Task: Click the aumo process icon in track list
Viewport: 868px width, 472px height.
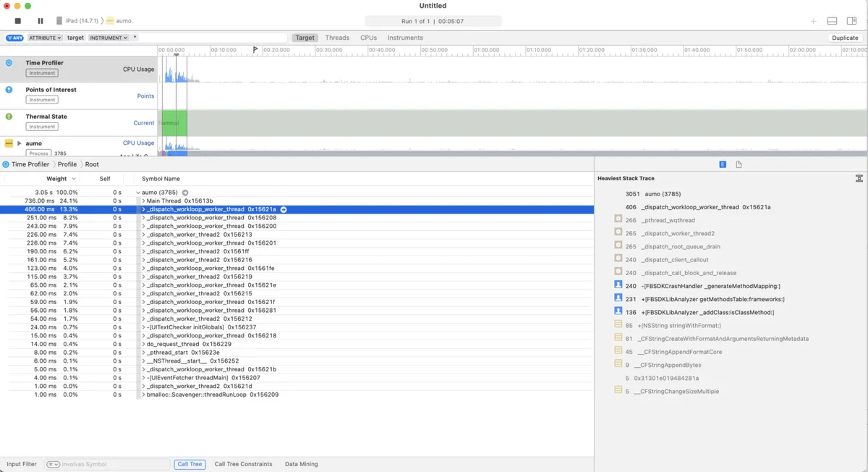Action: [9, 143]
